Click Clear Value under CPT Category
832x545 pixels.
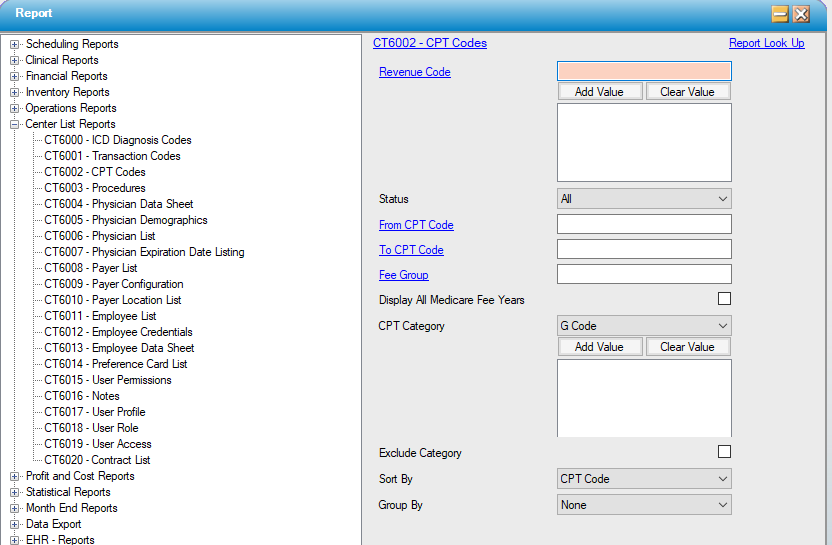[x=687, y=347]
